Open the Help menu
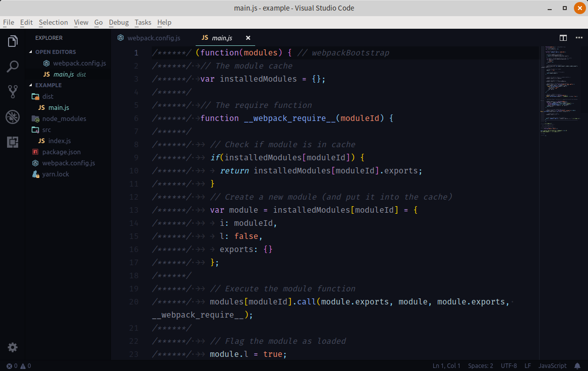 (164, 23)
